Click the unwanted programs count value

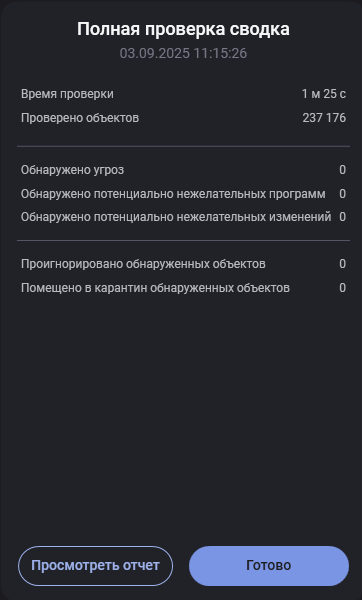pos(342,194)
